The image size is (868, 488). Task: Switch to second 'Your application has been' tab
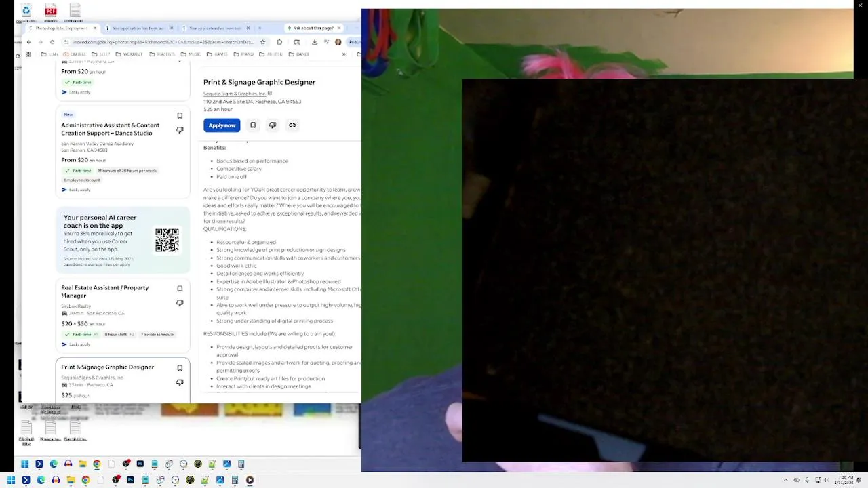click(x=138, y=28)
